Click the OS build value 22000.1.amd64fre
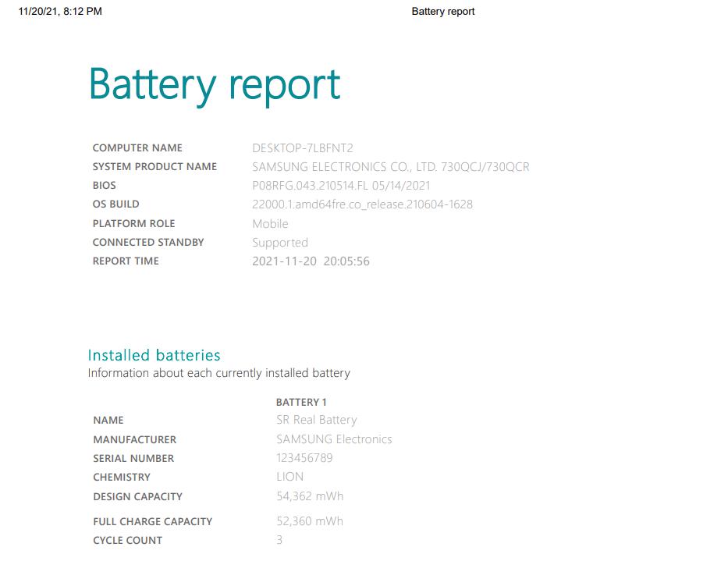The image size is (728, 579). (x=362, y=204)
